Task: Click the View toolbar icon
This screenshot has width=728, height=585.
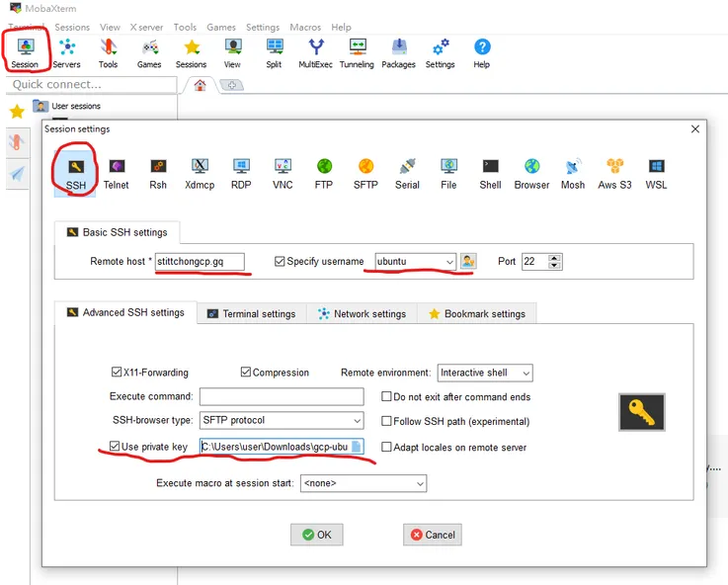Action: pyautogui.click(x=232, y=53)
